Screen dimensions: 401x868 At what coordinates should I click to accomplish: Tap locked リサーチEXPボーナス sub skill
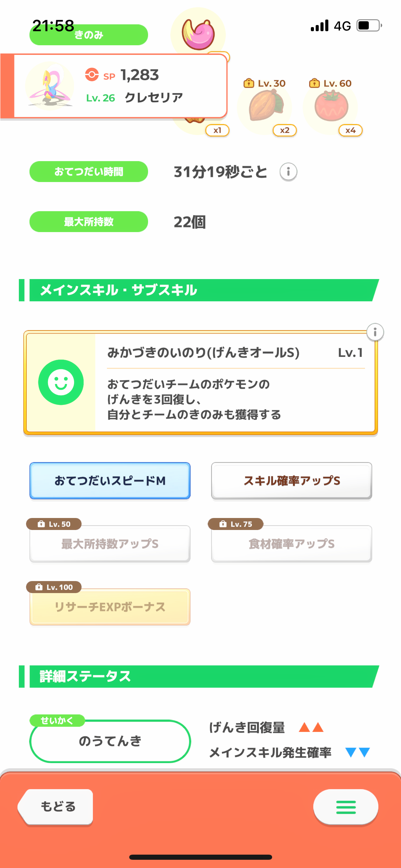click(x=110, y=607)
